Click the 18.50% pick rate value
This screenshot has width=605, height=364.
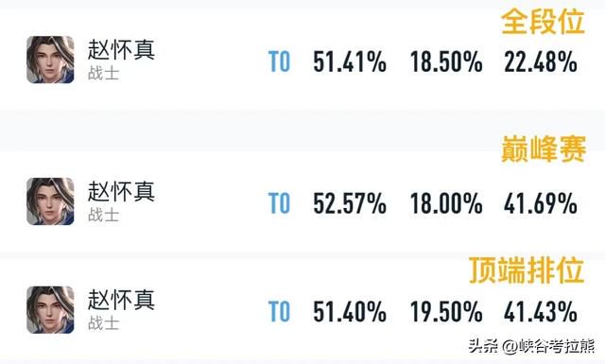pos(446,61)
